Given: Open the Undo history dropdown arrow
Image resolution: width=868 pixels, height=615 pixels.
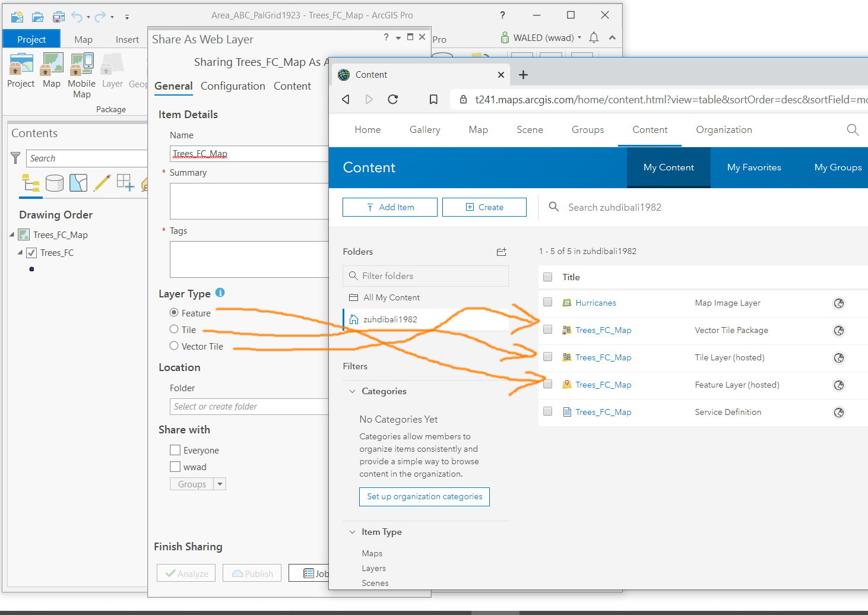Looking at the screenshot, I should tap(88, 17).
